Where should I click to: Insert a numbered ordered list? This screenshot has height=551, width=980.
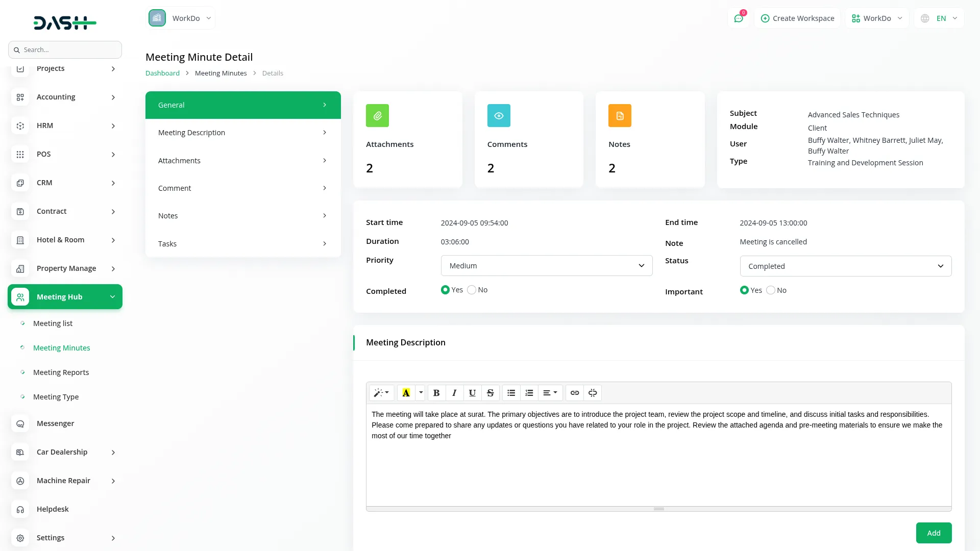529,393
